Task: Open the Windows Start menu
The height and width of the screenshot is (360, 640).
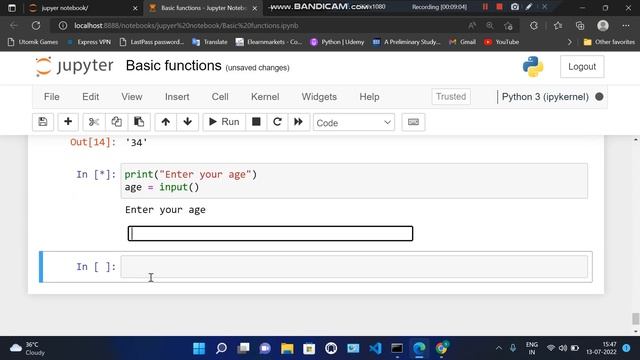Action: click(x=199, y=348)
